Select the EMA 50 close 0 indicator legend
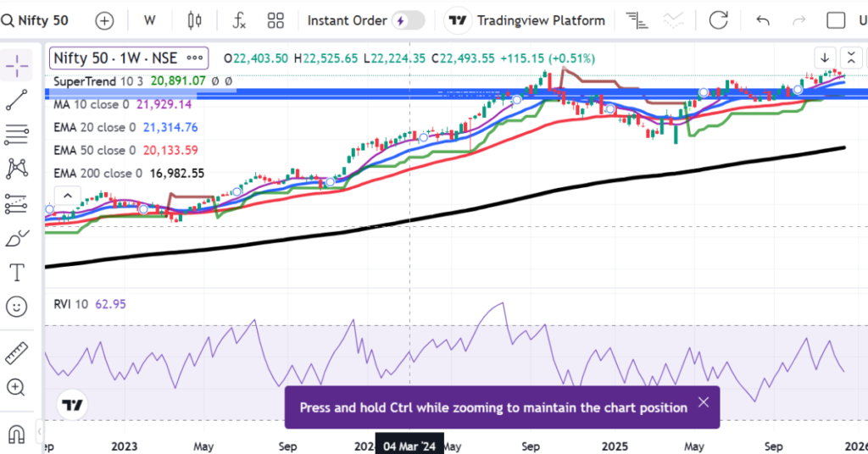 coord(94,151)
